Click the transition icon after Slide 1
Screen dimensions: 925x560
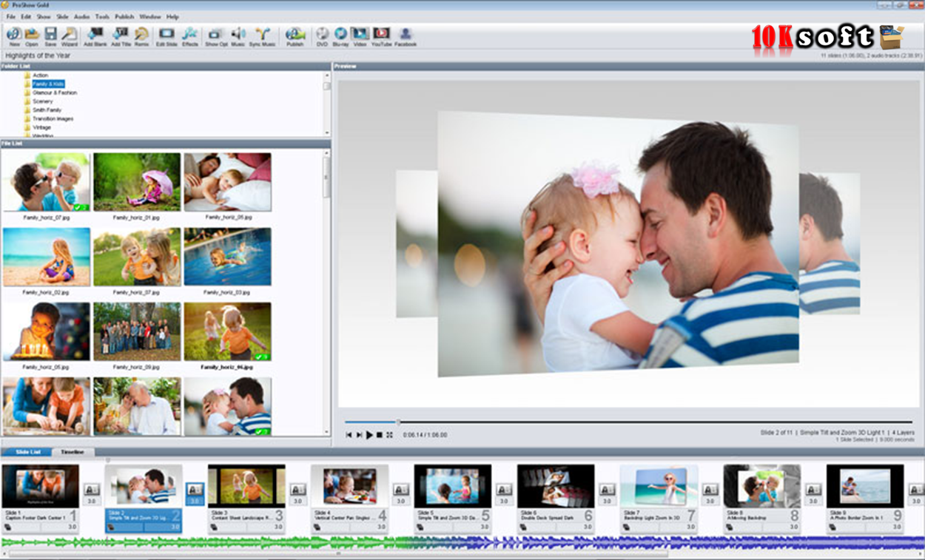pyautogui.click(x=92, y=490)
